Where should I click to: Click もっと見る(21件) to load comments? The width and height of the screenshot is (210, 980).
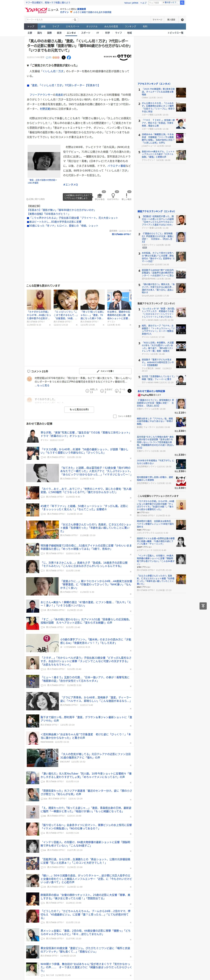[79, 409]
